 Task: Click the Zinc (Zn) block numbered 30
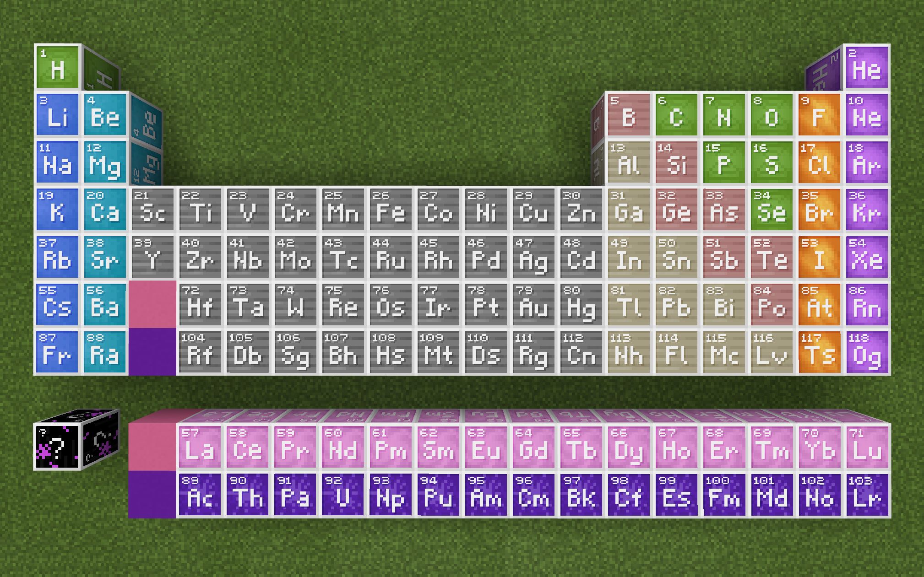581,210
